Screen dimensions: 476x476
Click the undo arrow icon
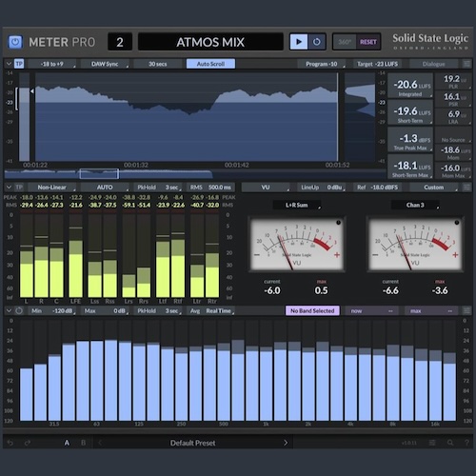click(x=10, y=443)
